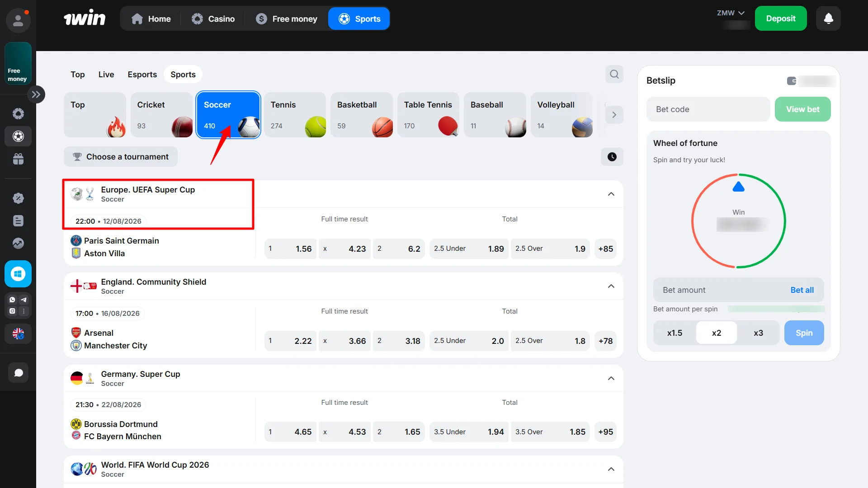Show more sports with right arrow
This screenshot has width=868, height=488.
pos(614,115)
